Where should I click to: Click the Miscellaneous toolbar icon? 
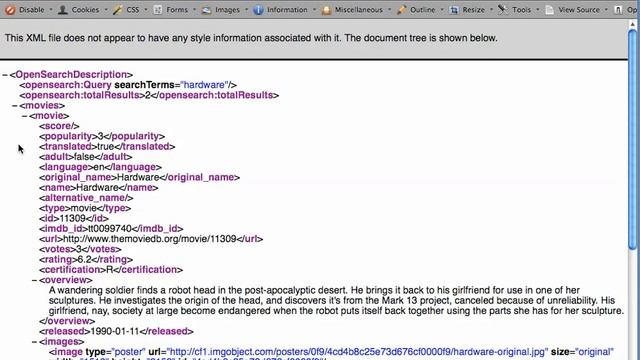(326, 9)
